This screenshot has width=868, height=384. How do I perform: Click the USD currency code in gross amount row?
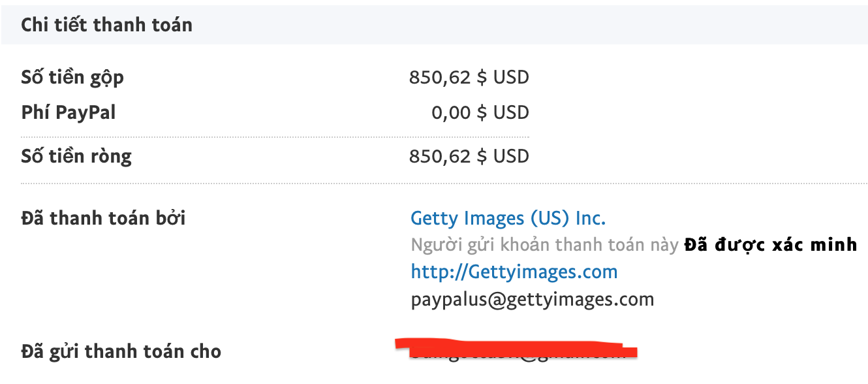click(x=511, y=78)
